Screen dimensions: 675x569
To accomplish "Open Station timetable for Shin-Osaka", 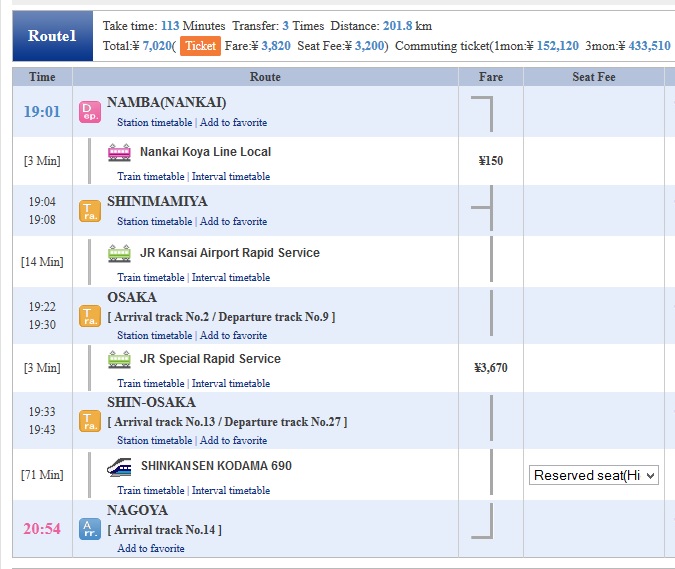I will click(x=155, y=441).
